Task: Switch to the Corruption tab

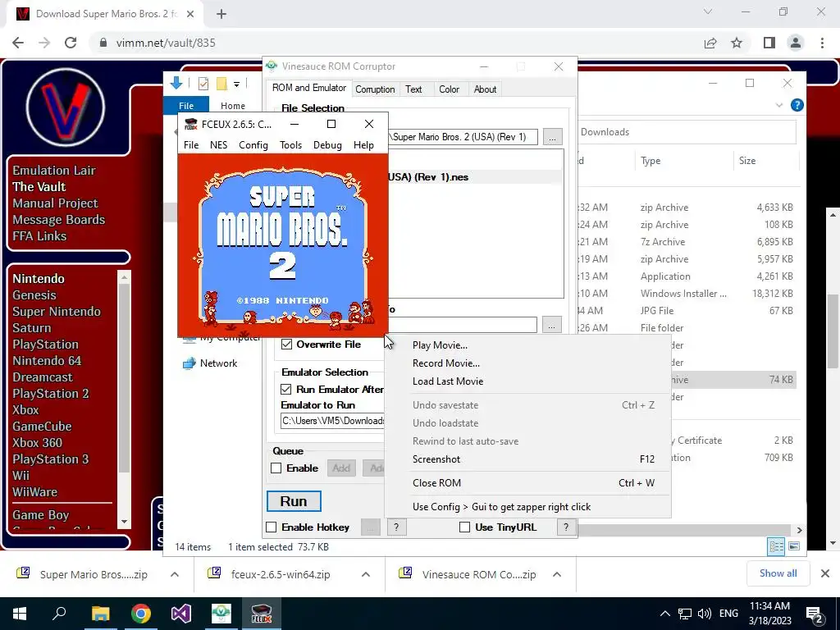Action: click(375, 89)
